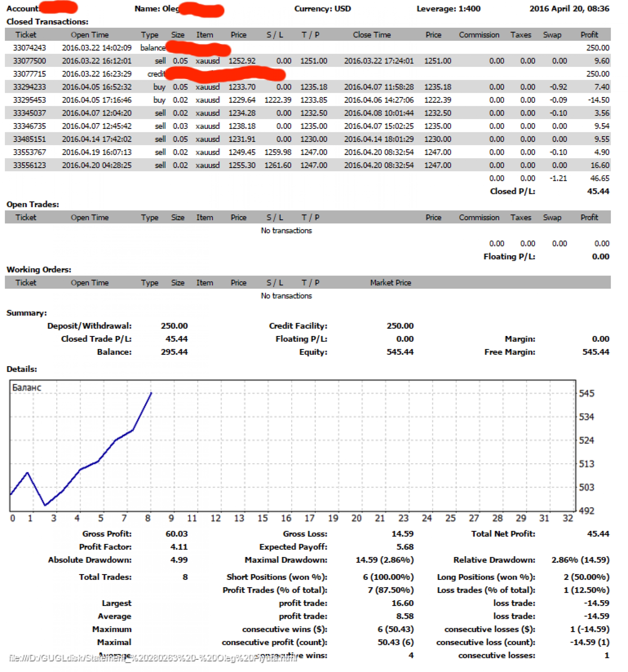Click the Profit Factor value 4.11
The height and width of the screenshot is (672, 628).
click(179, 547)
